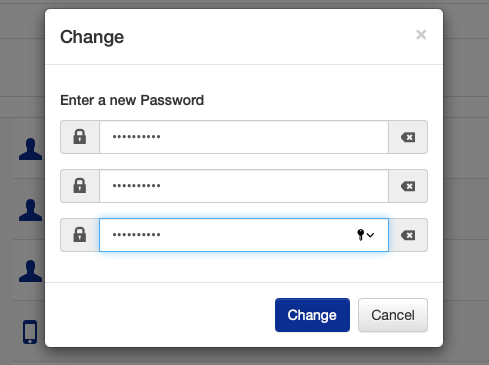Clear the first password field
Viewport: 489px width, 365px height.
coord(408,137)
